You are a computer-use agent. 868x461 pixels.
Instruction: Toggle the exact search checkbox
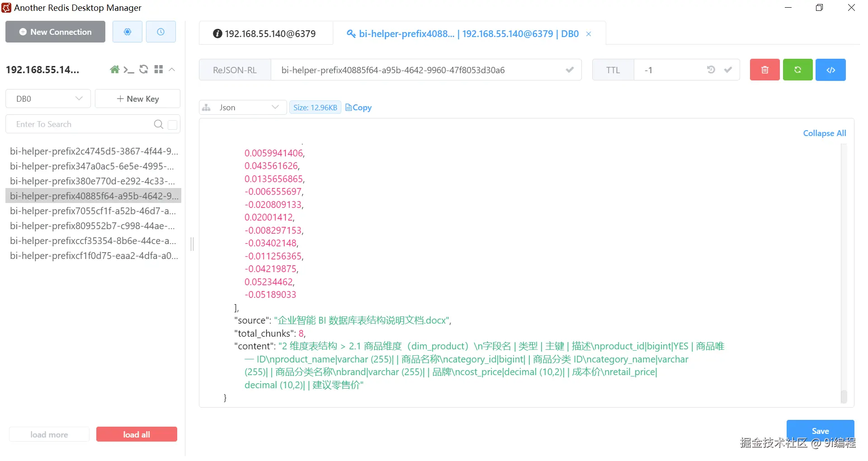tap(172, 125)
